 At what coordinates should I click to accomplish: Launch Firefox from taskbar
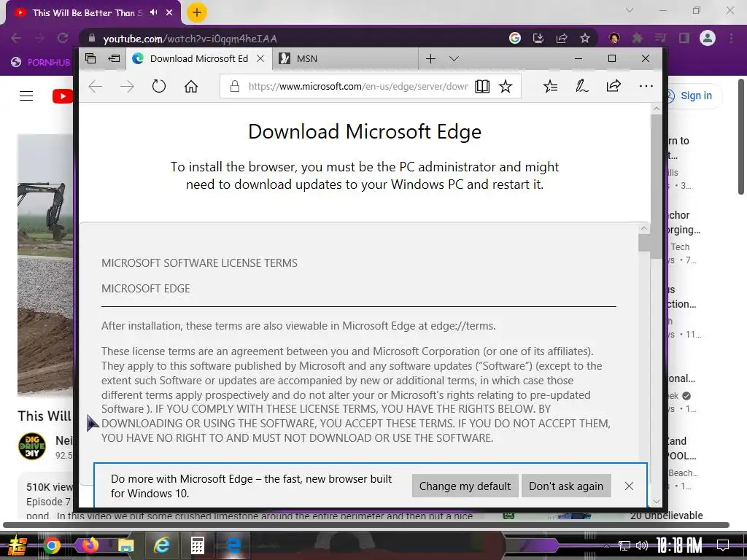tap(89, 545)
